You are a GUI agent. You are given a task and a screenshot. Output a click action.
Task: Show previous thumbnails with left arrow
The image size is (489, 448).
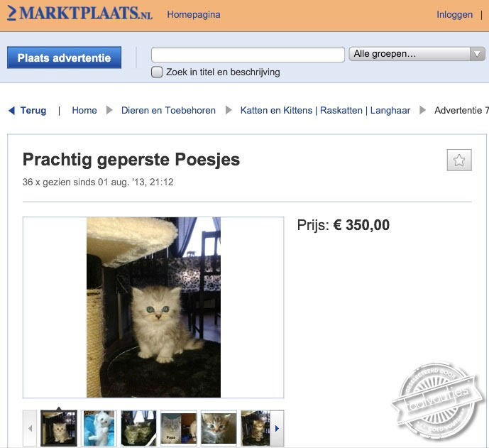[x=30, y=428]
